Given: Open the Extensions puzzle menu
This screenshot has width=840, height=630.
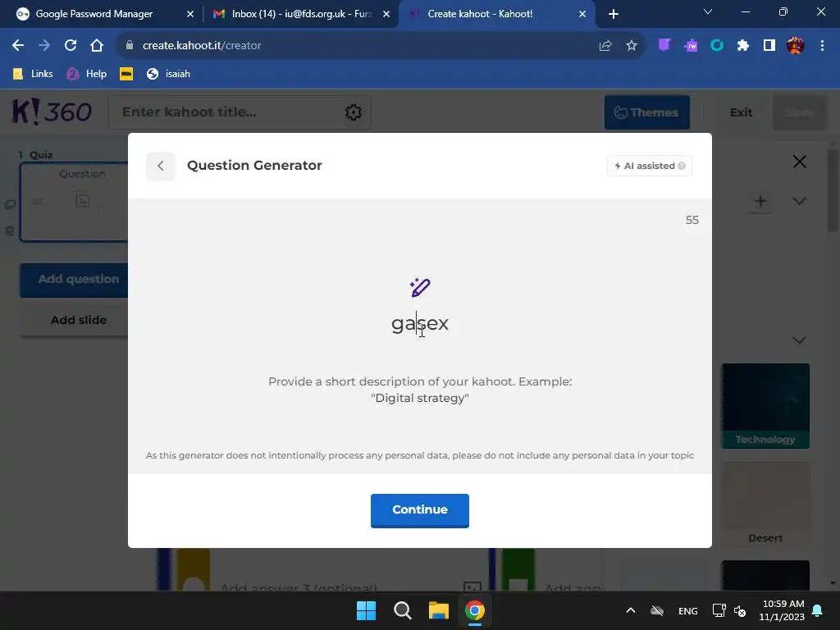Looking at the screenshot, I should (x=743, y=46).
